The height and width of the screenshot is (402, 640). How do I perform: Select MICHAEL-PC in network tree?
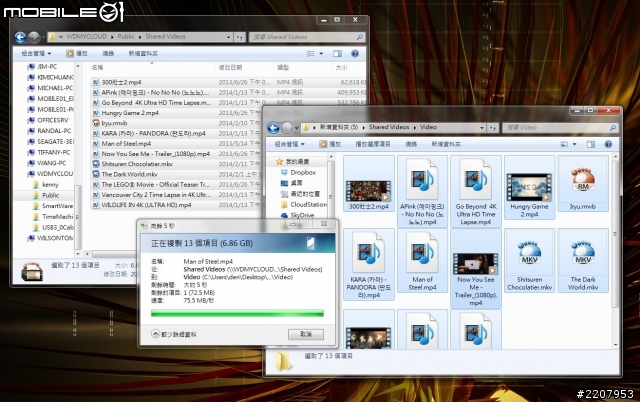(50, 88)
